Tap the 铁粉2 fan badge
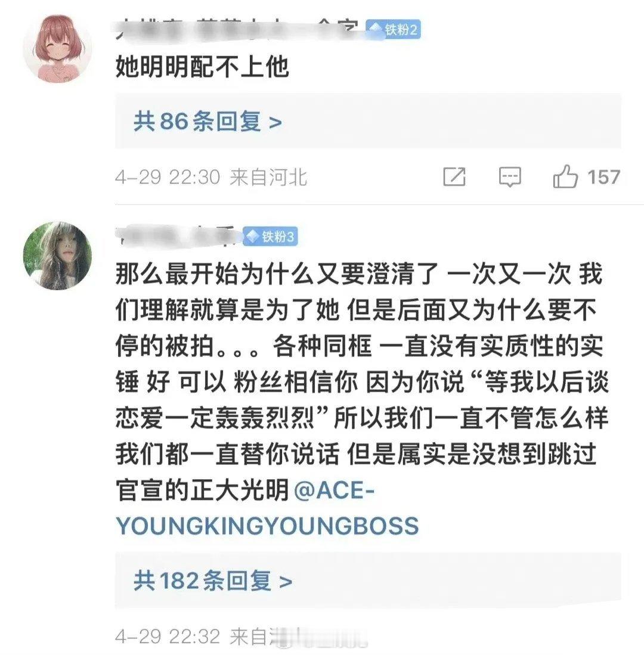644x655 pixels. pyautogui.click(x=393, y=29)
